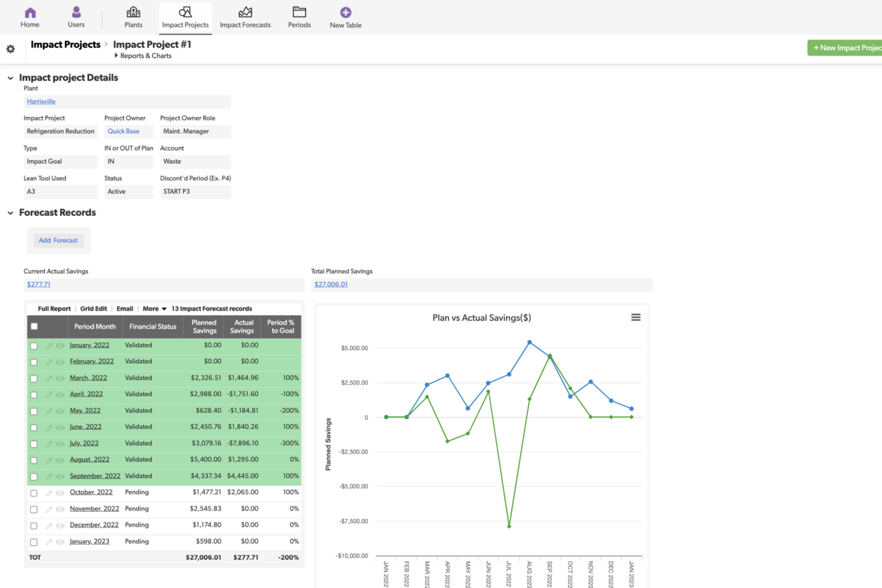882x588 pixels.
Task: Open the chart hamburger menu icon
Action: tap(635, 317)
